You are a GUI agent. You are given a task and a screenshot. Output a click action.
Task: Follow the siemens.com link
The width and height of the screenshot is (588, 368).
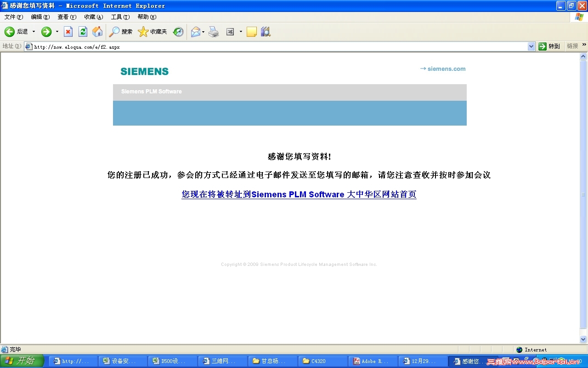(443, 69)
